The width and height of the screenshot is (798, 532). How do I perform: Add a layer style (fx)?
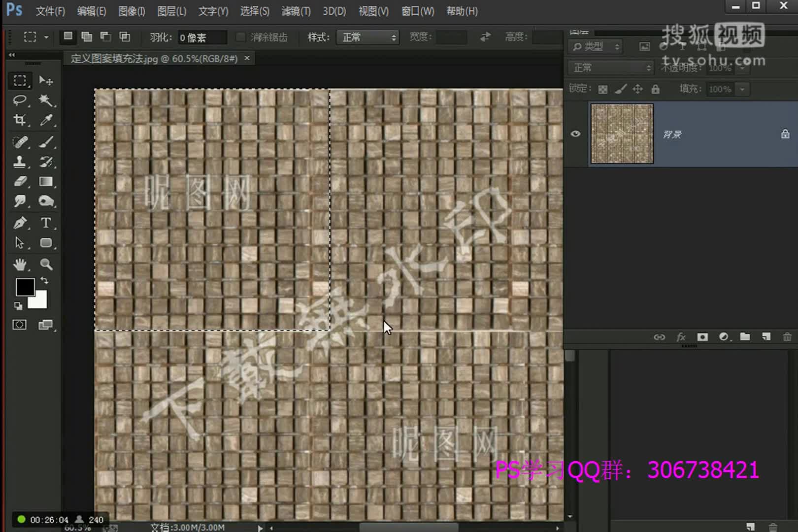[x=681, y=337]
